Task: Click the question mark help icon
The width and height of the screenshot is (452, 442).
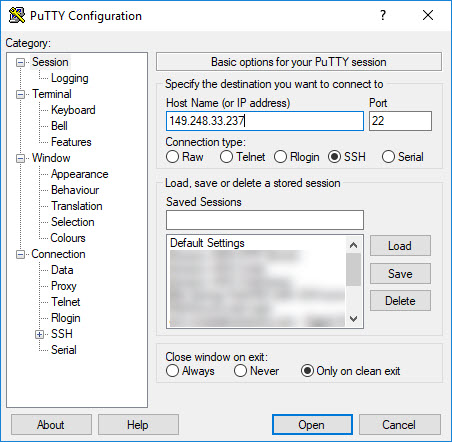Action: click(383, 15)
